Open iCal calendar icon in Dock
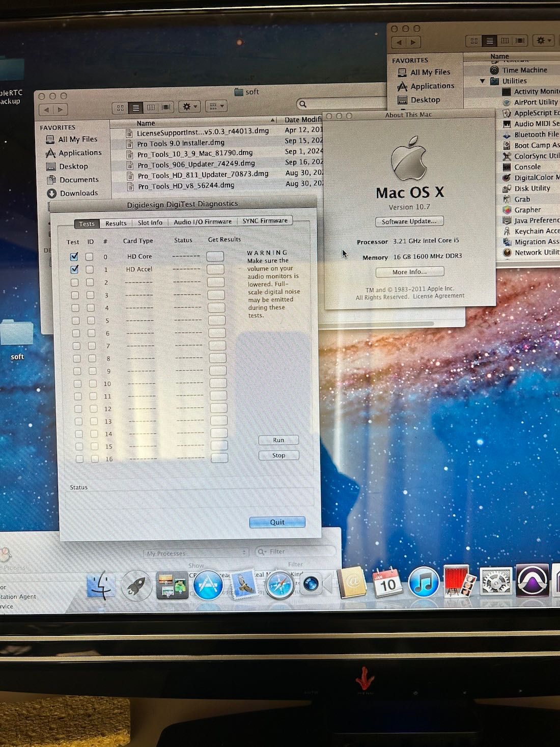560x747 pixels. coord(388,582)
